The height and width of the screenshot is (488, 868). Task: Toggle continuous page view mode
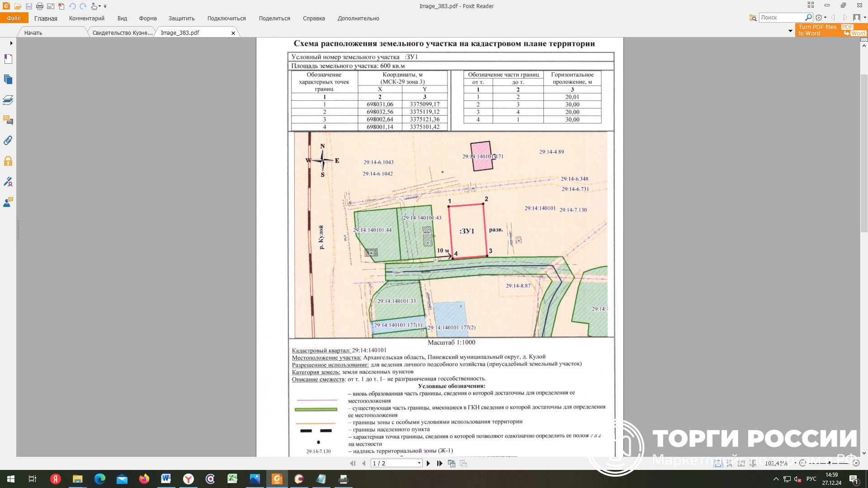tap(729, 463)
